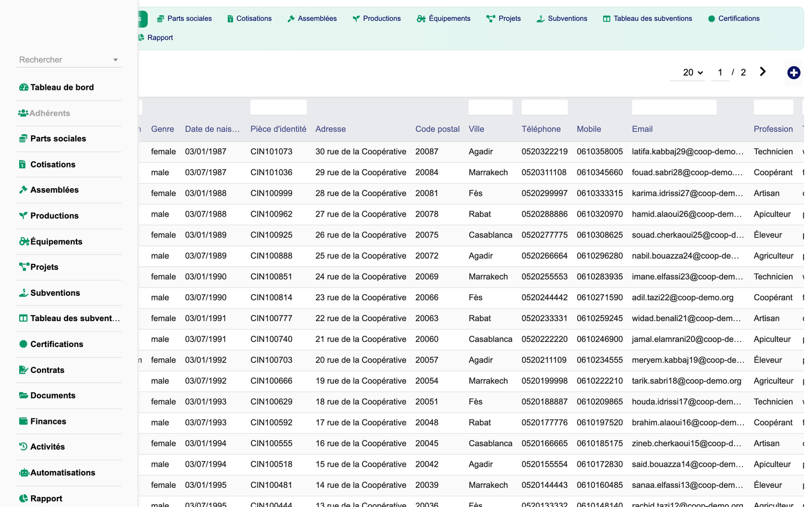
Task: Click the Ville filter field
Action: (491, 107)
